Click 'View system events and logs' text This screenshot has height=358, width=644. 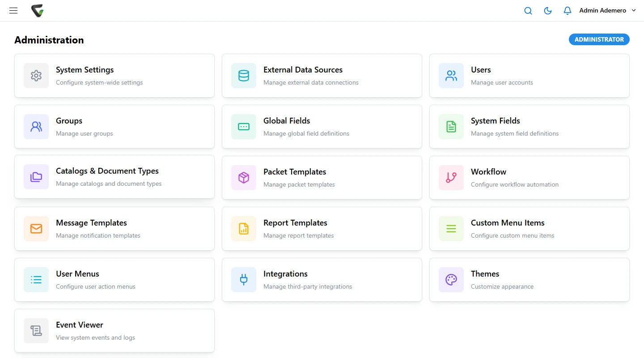click(95, 337)
